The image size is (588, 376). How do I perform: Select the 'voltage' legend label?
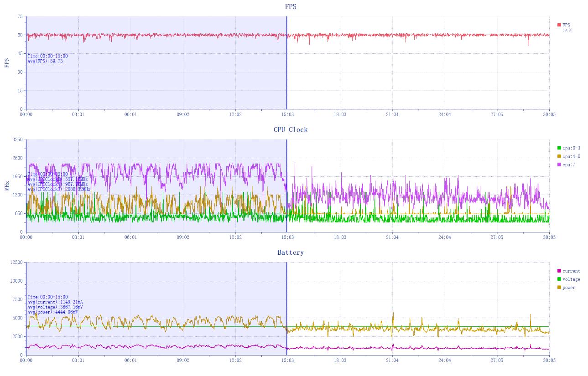[x=572, y=279]
